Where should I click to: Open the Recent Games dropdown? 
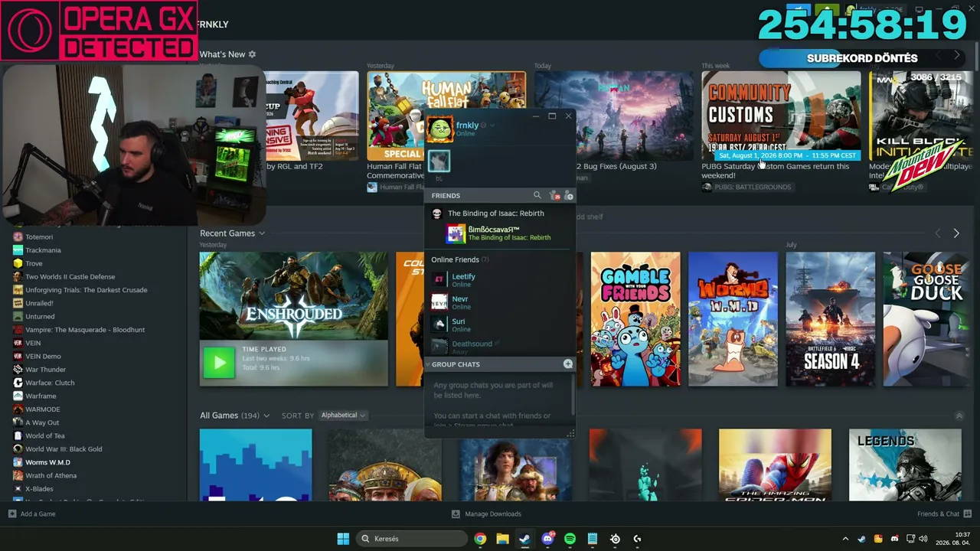click(262, 233)
